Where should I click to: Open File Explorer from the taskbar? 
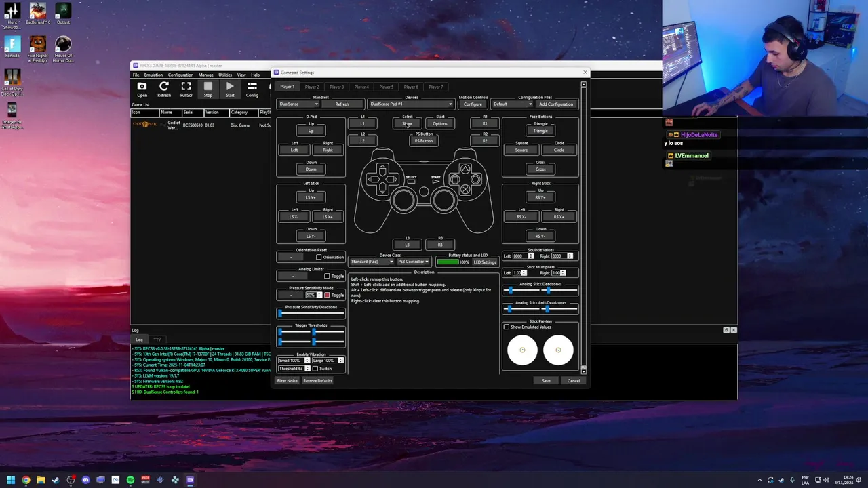41,480
